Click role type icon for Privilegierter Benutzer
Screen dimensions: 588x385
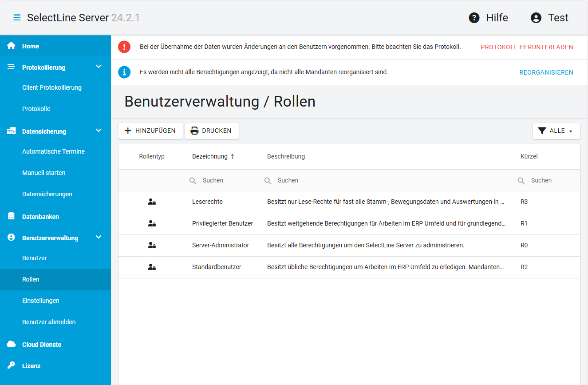click(152, 223)
